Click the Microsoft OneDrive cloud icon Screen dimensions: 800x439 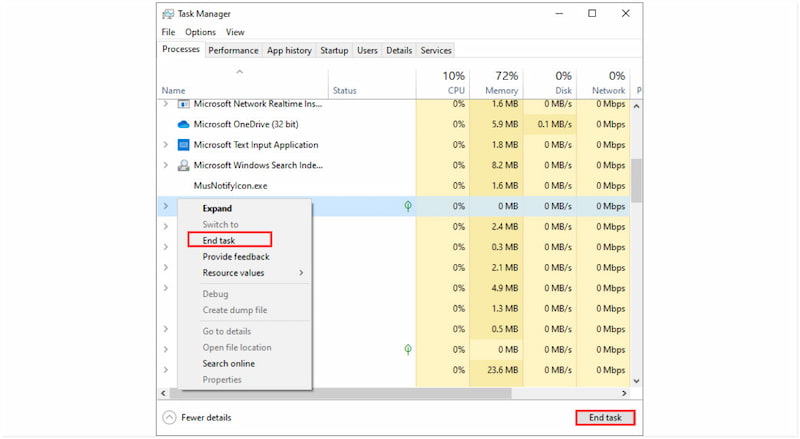[183, 125]
